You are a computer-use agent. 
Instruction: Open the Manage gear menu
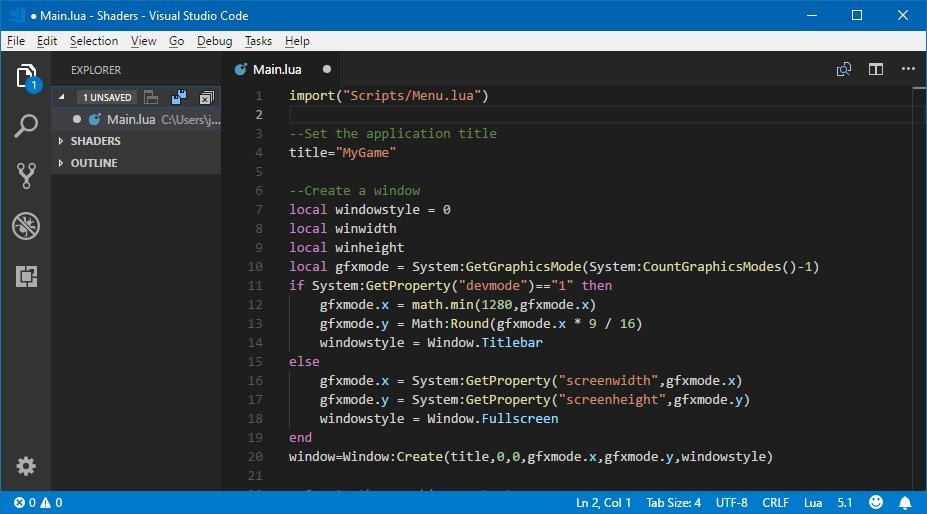(x=26, y=466)
